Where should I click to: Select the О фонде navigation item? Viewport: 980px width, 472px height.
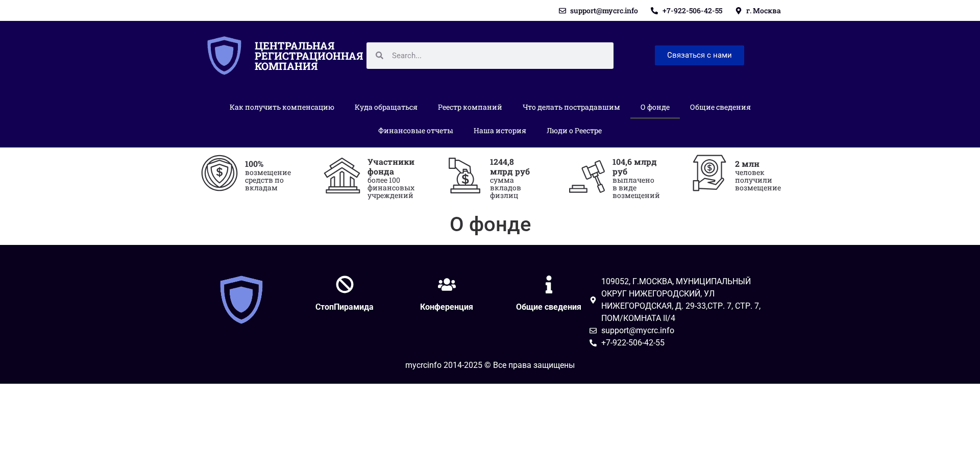[655, 107]
